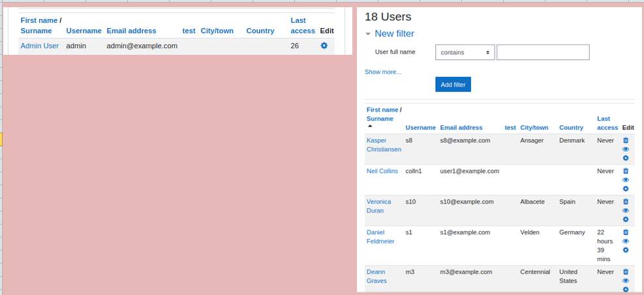Toggle eye icon for Deann Graves
Screen dimensions: 644x295
626,281
